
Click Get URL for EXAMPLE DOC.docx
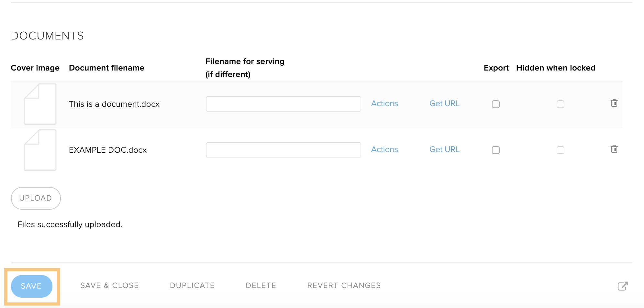(444, 149)
